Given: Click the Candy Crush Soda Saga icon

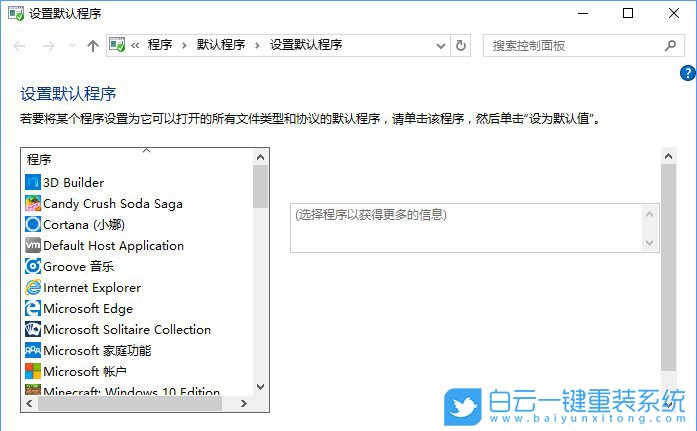Looking at the screenshot, I should click(32, 204).
